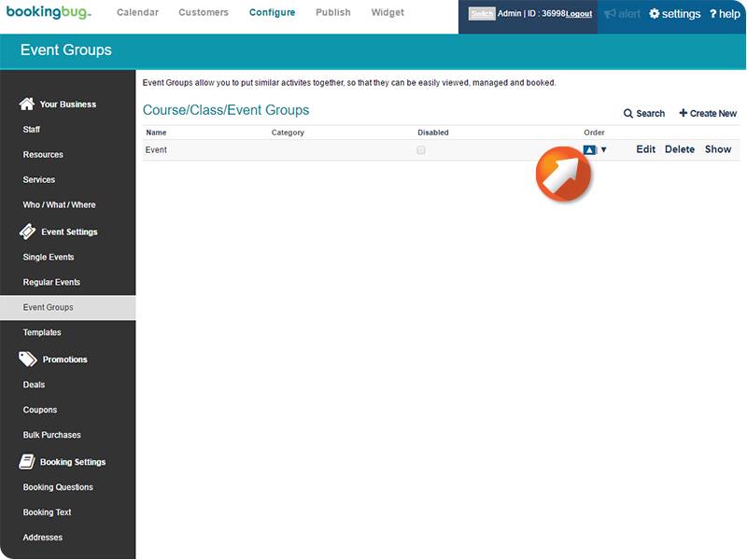The width and height of the screenshot is (747, 560).
Task: Edit the Event group row
Action: [645, 149]
